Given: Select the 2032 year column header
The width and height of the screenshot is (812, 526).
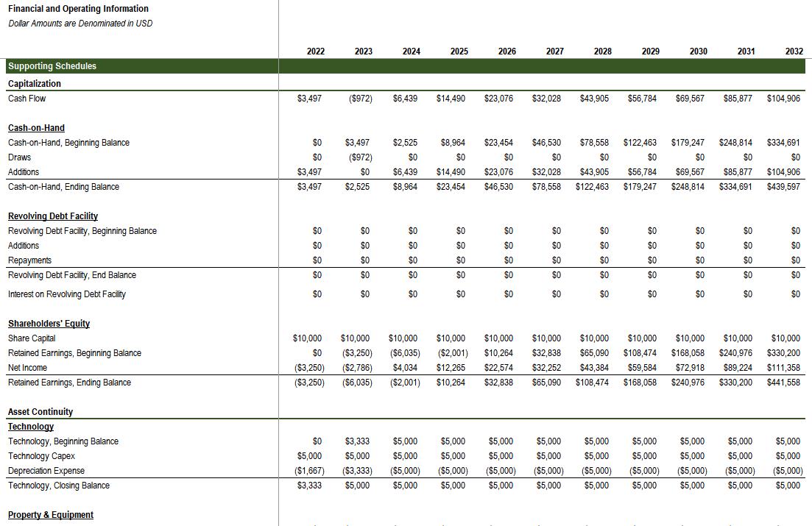Looking at the screenshot, I should click(794, 51).
